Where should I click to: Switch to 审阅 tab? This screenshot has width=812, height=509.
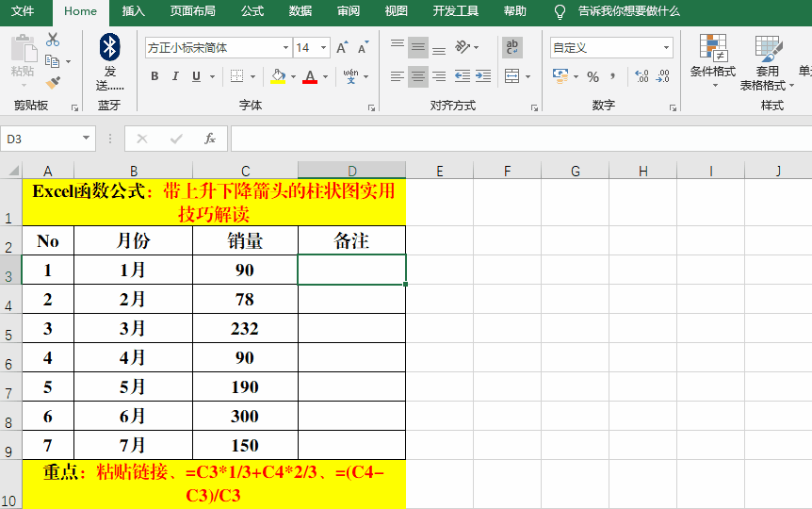pos(349,11)
